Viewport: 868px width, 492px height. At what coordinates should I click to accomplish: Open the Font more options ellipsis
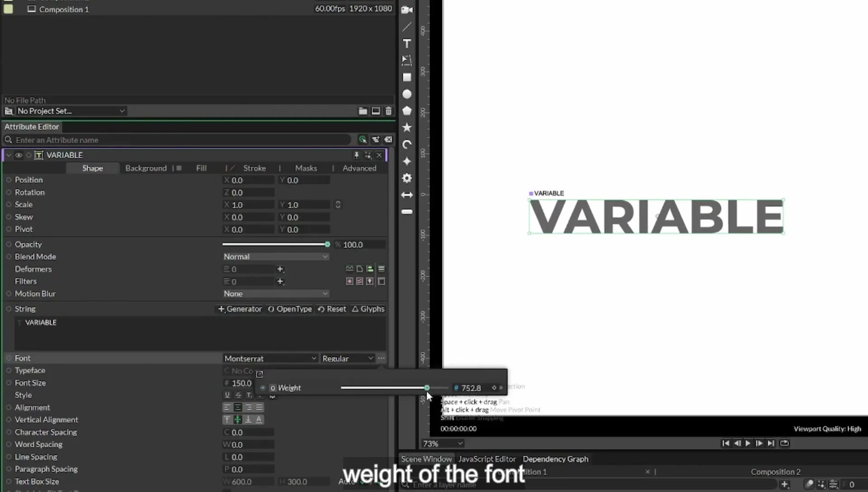click(382, 358)
